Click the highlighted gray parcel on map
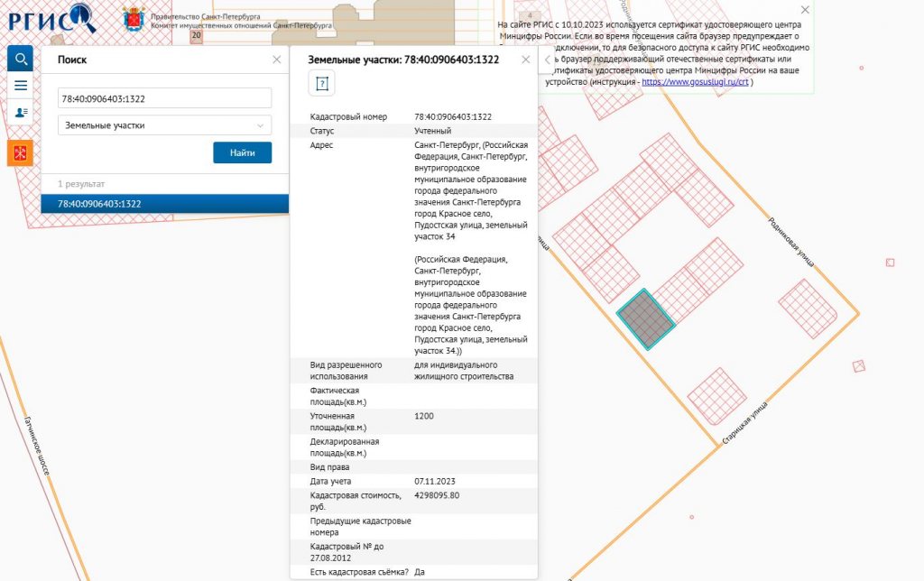 click(645, 318)
